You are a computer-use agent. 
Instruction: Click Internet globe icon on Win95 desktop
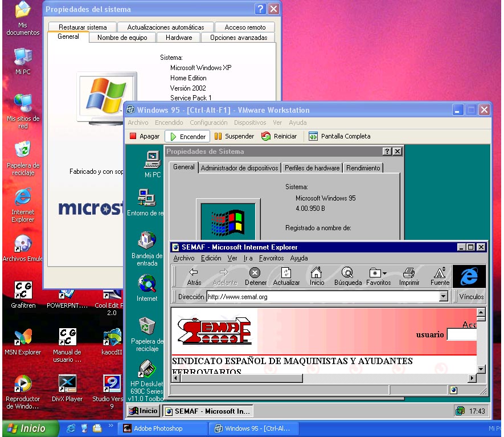[147, 288]
